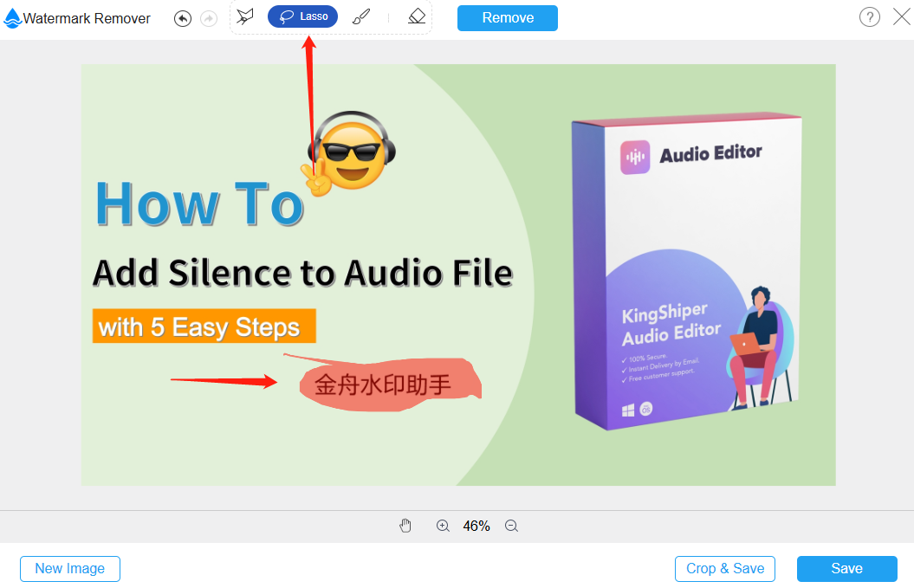Click the Crop & Save button

click(724, 569)
